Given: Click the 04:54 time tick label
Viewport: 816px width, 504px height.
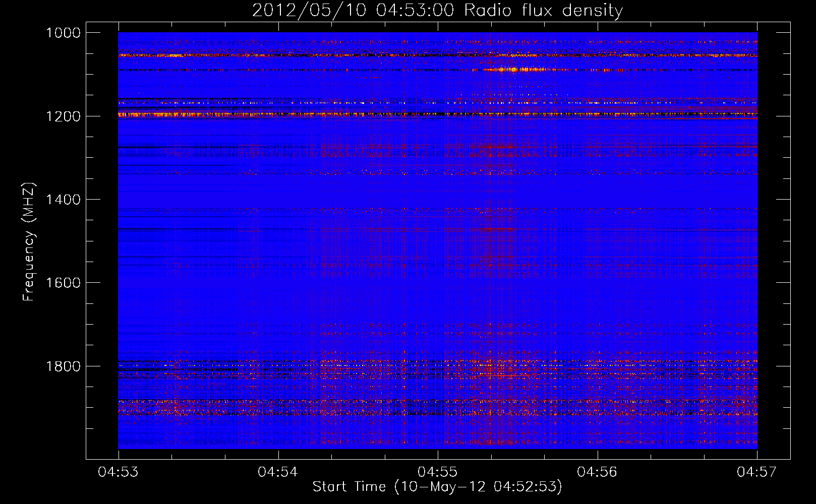Looking at the screenshot, I should click(278, 472).
